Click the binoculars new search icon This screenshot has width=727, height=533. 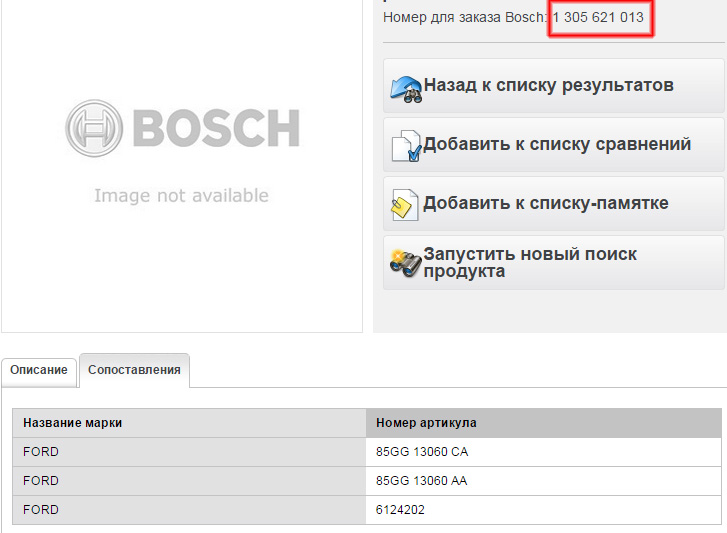click(x=406, y=263)
